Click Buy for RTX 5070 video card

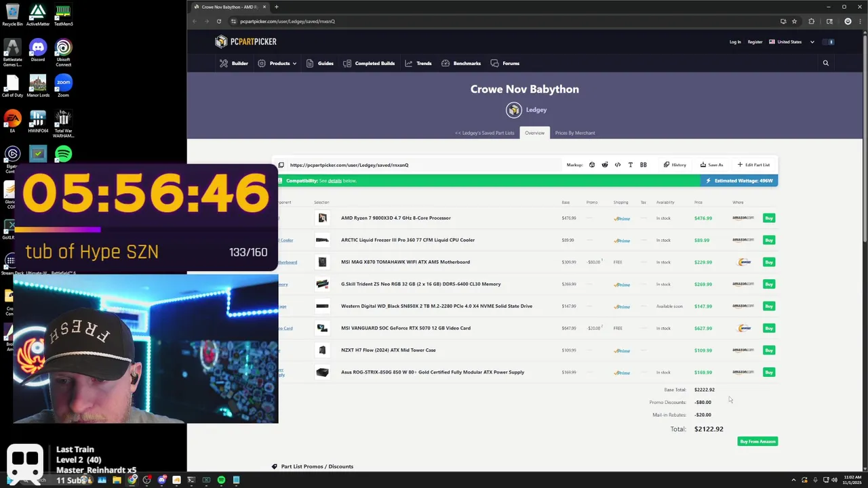point(768,328)
